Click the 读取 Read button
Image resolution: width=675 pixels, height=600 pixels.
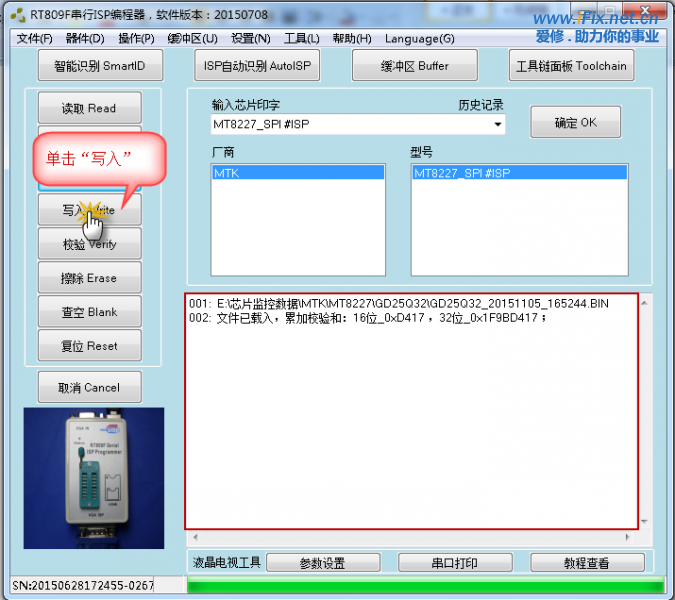[x=89, y=108]
